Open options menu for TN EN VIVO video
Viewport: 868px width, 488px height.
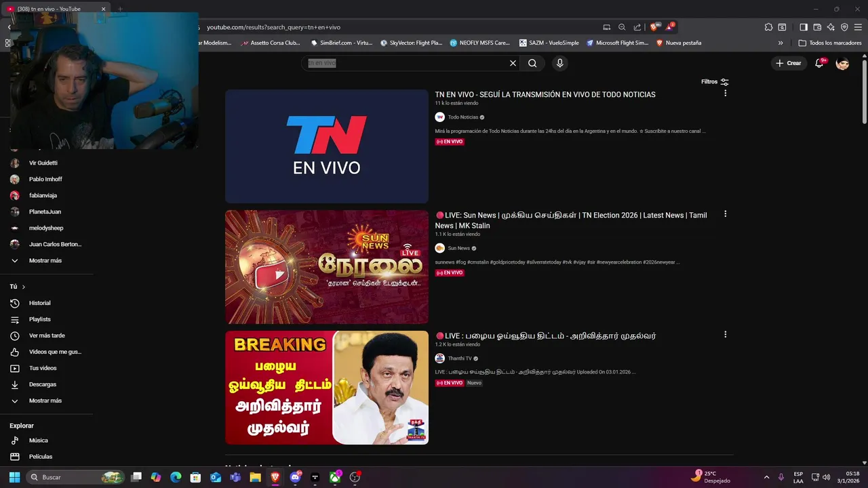click(725, 94)
